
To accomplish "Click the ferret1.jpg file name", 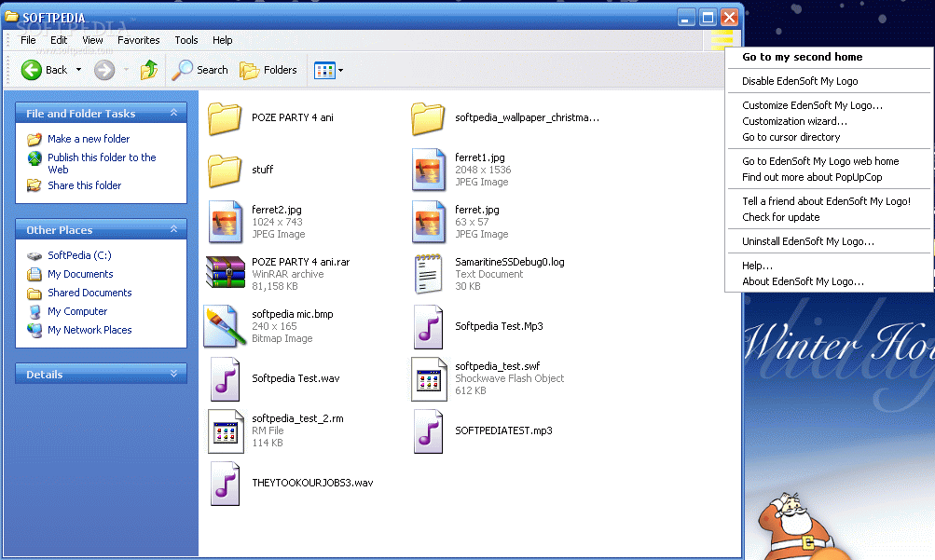I will pos(479,157).
